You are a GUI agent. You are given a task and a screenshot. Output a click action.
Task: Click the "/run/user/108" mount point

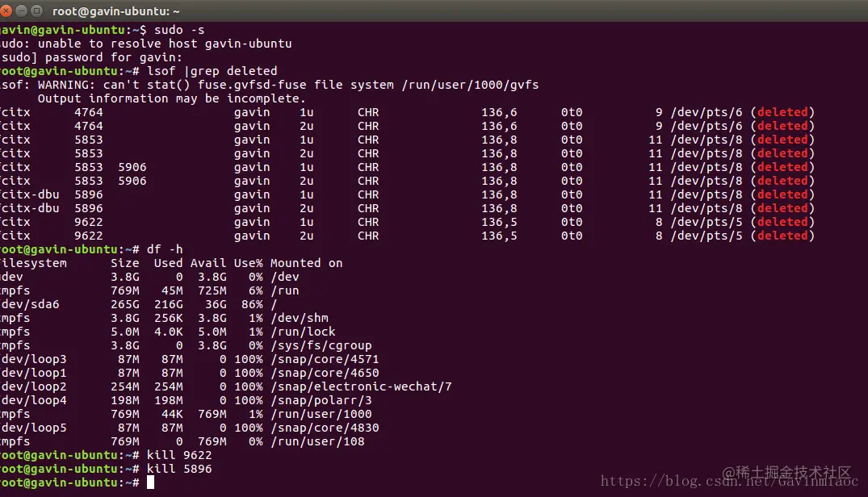[x=317, y=441]
